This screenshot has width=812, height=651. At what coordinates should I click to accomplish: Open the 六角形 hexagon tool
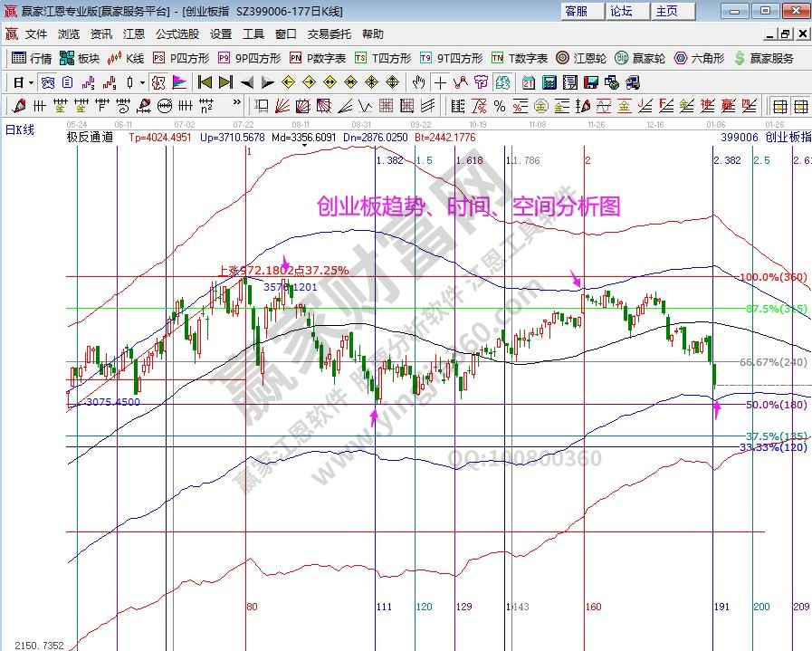699,58
